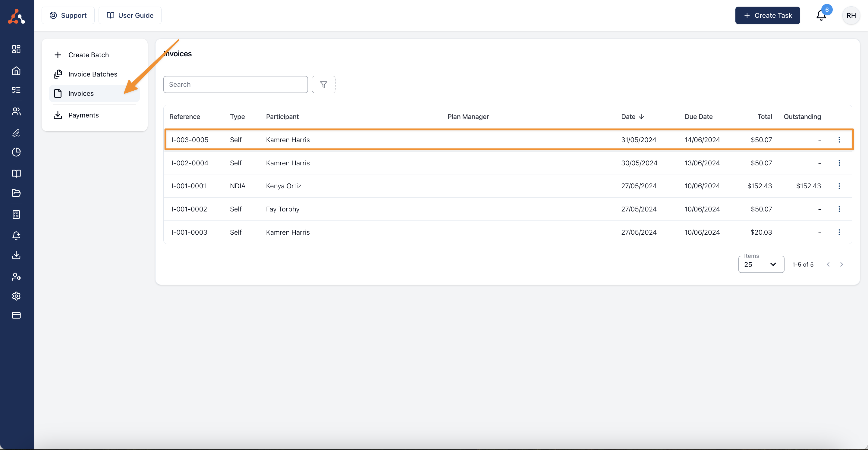868x450 pixels.
Task: Click the $20.03 total amount
Action: [x=761, y=232]
